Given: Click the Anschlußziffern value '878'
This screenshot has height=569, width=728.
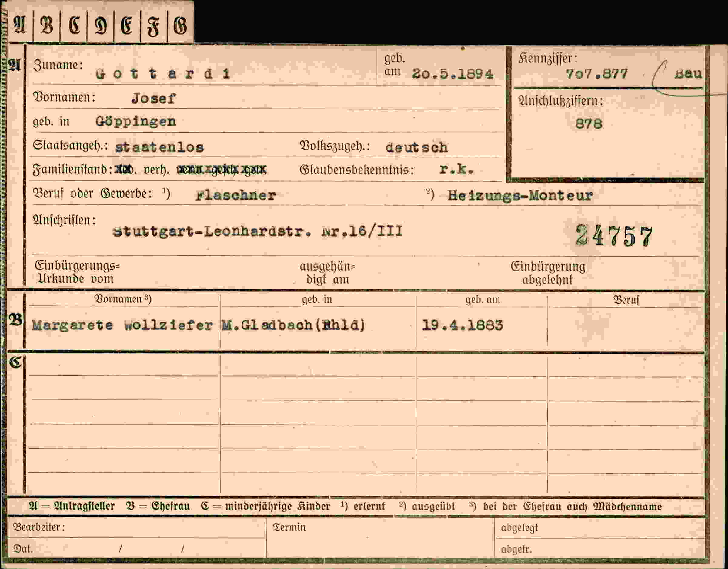Looking at the screenshot, I should (x=589, y=124).
